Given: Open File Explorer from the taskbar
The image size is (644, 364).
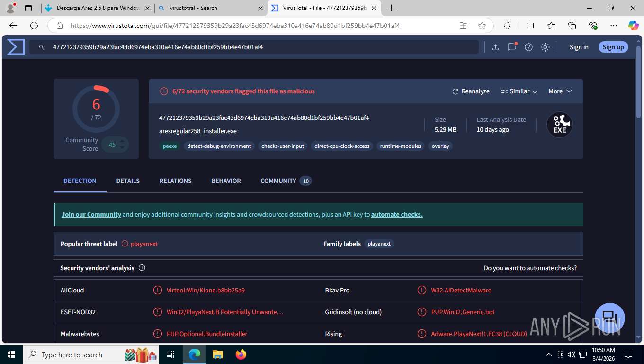Looking at the screenshot, I should pos(217,355).
